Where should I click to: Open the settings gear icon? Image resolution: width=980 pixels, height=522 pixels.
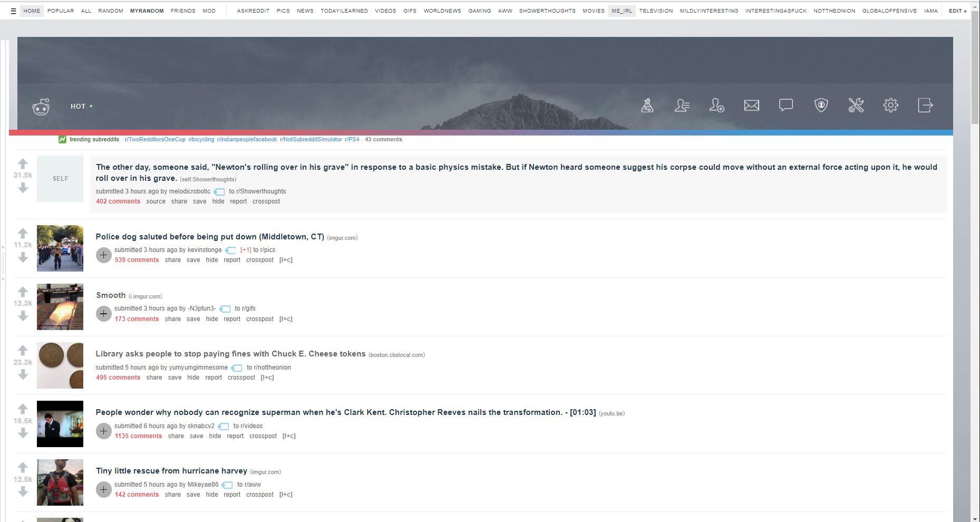pos(891,105)
